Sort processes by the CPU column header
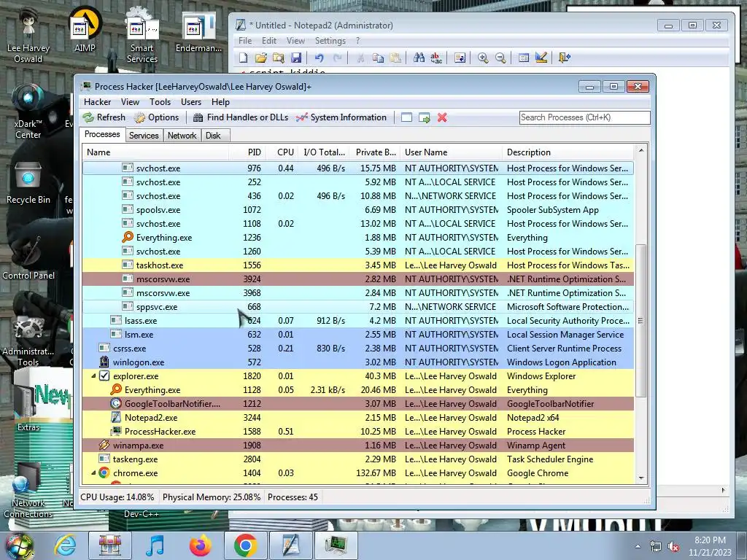The image size is (747, 560). [x=282, y=152]
